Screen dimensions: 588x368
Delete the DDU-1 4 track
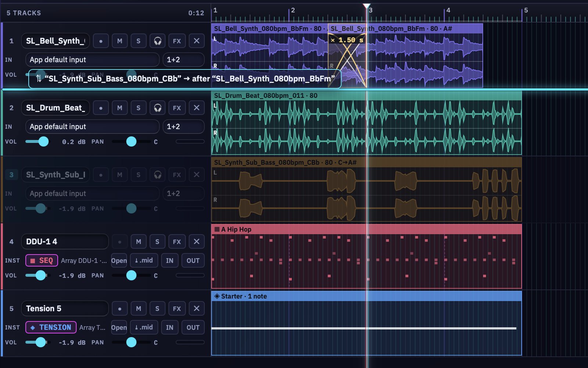click(x=197, y=242)
